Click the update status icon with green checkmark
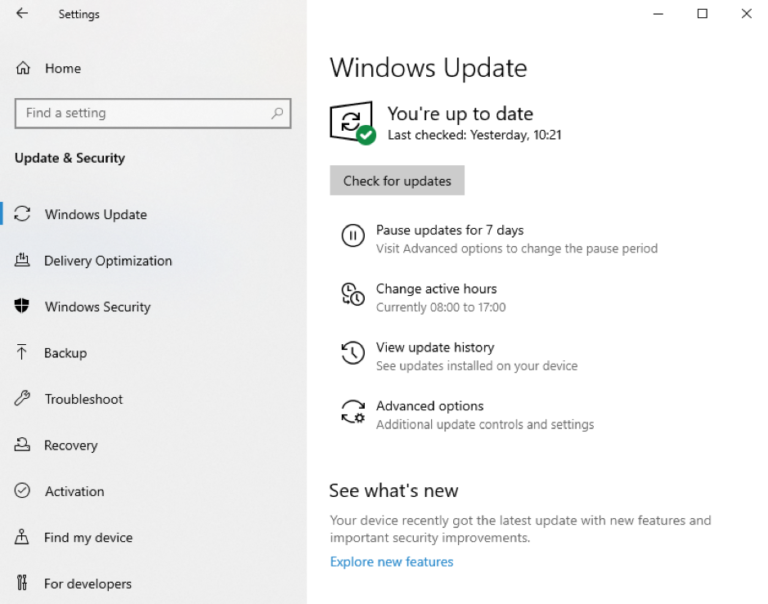Viewport: 768px width, 604px height. click(x=353, y=123)
